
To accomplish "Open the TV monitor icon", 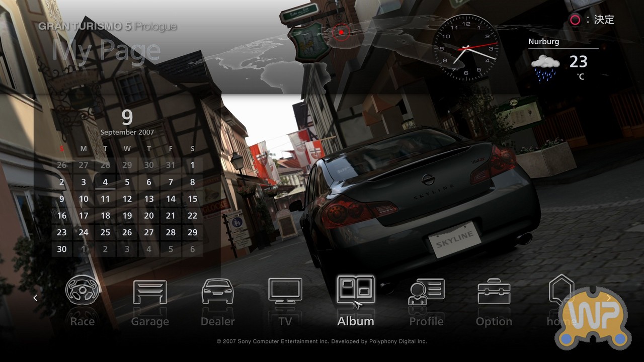I will (285, 292).
